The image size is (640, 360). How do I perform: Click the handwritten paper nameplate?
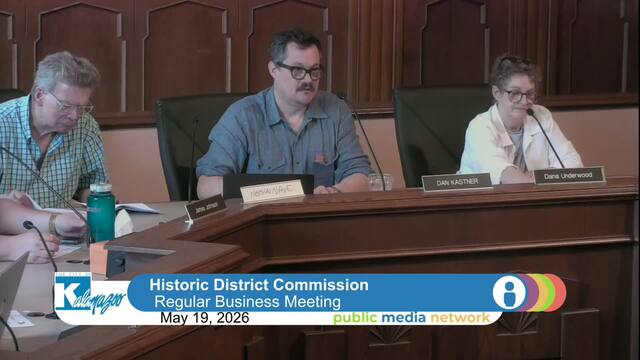[272, 191]
